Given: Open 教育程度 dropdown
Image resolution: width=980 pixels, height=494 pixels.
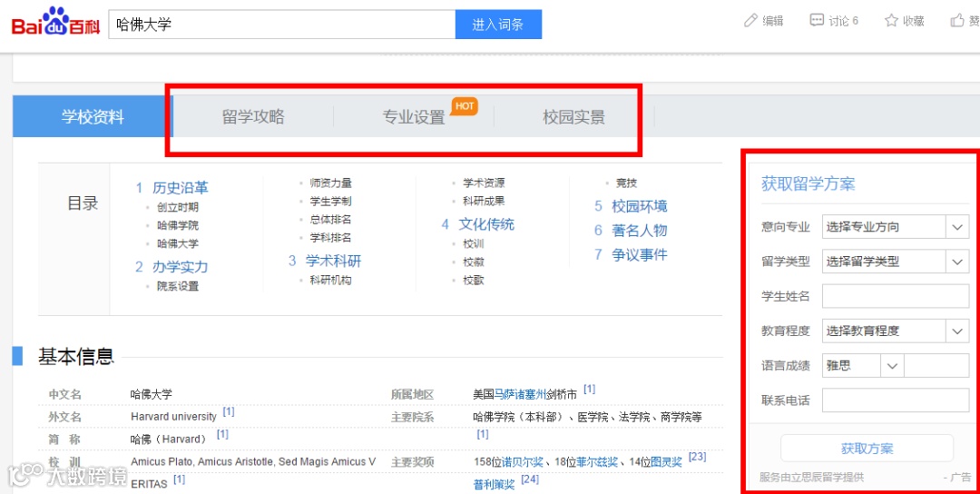Looking at the screenshot, I should [x=895, y=331].
